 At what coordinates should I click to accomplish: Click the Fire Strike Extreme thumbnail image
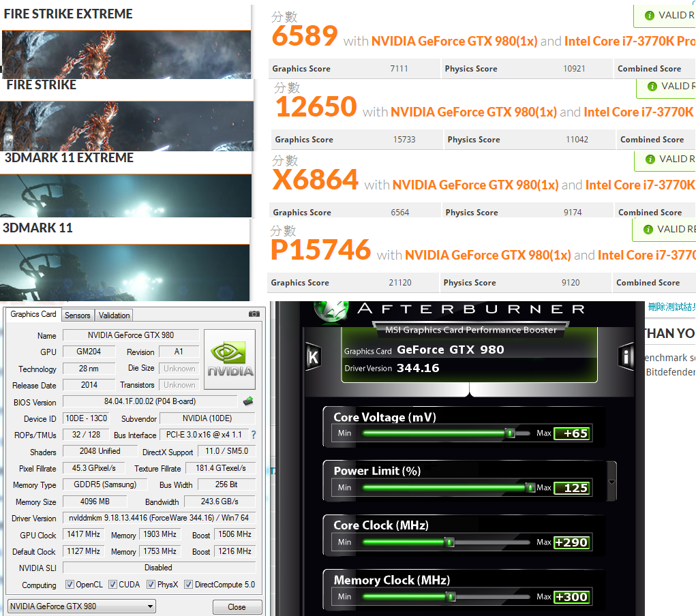[x=126, y=55]
